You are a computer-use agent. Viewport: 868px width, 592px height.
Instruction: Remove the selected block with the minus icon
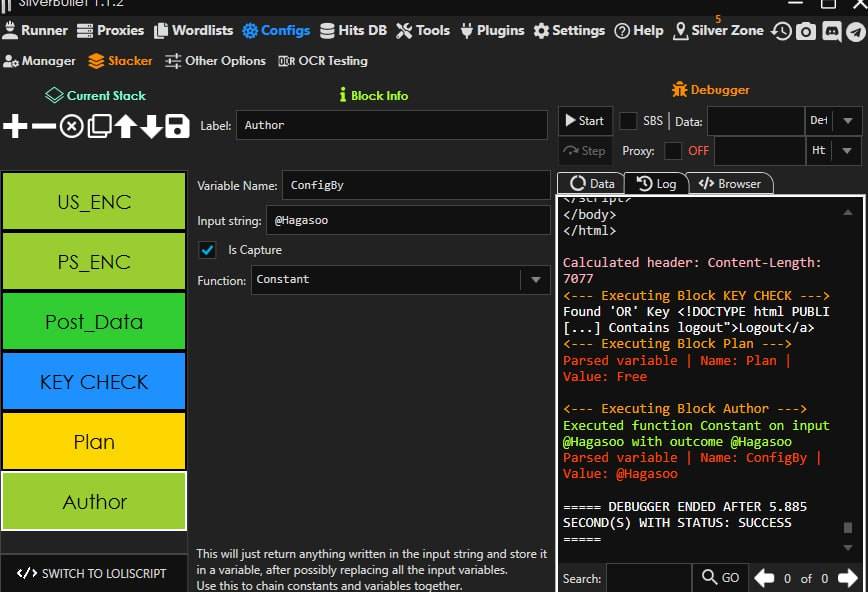click(44, 126)
